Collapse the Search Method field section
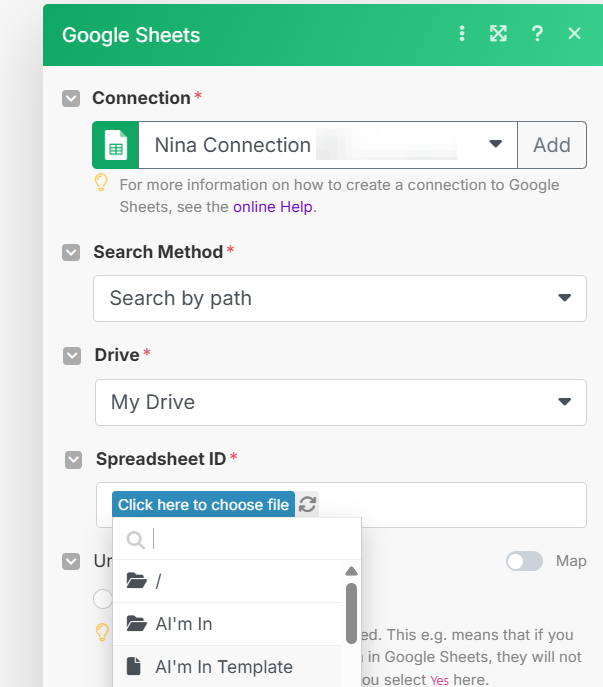The height and width of the screenshot is (687, 603). click(71, 253)
